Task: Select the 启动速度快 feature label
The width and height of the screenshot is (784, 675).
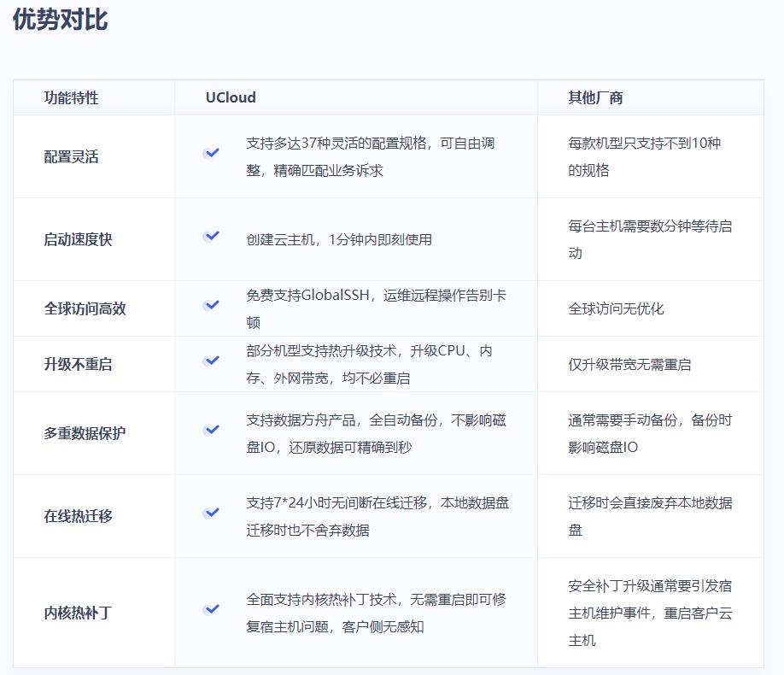Action: 78,240
